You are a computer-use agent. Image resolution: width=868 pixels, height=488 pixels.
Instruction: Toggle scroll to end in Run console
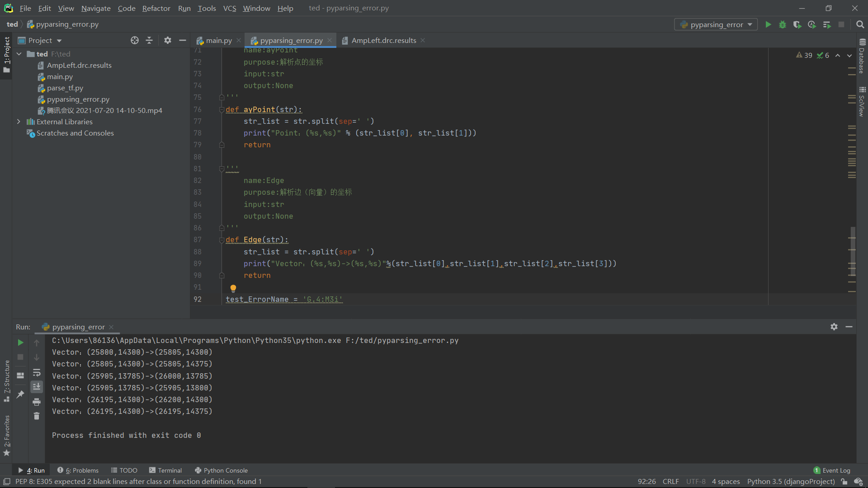click(x=37, y=387)
